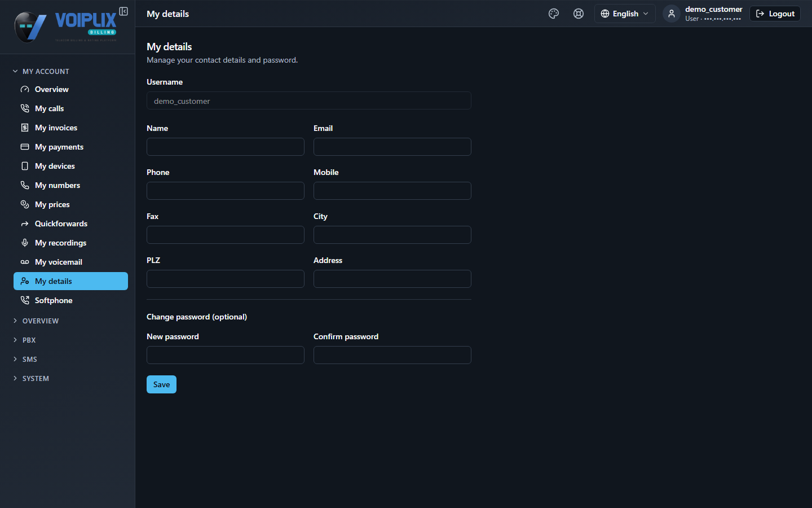Collapse the MY ACCOUNT section
The width and height of the screenshot is (812, 508).
tap(41, 71)
